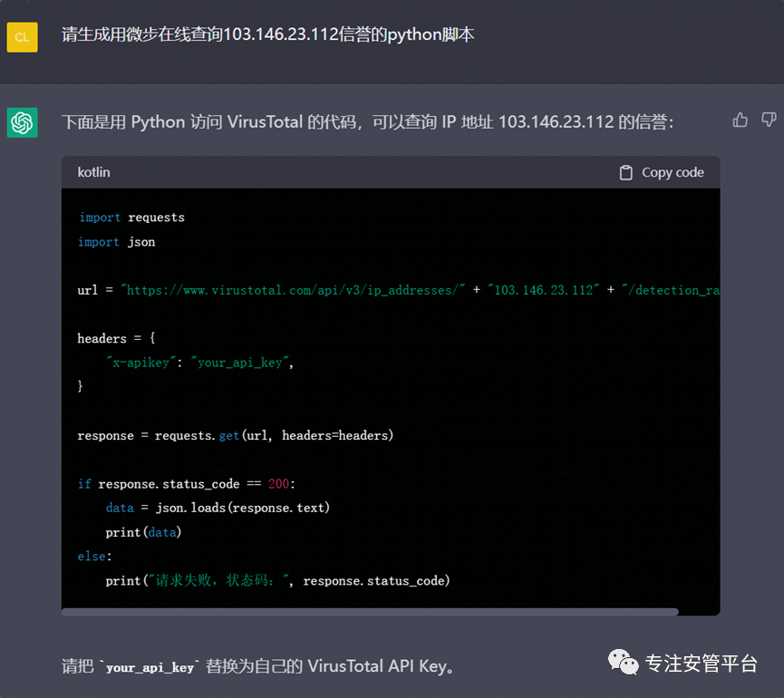Click the virustotal URL string in code
The image size is (784, 698).
click(x=293, y=290)
